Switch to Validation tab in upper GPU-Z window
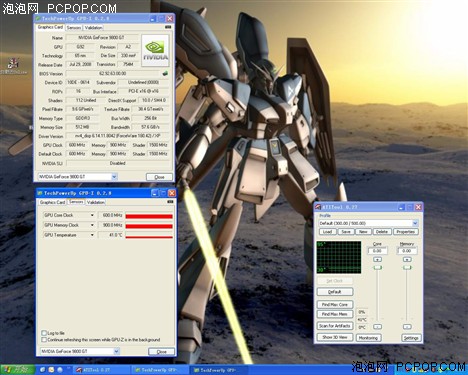 tap(93, 28)
